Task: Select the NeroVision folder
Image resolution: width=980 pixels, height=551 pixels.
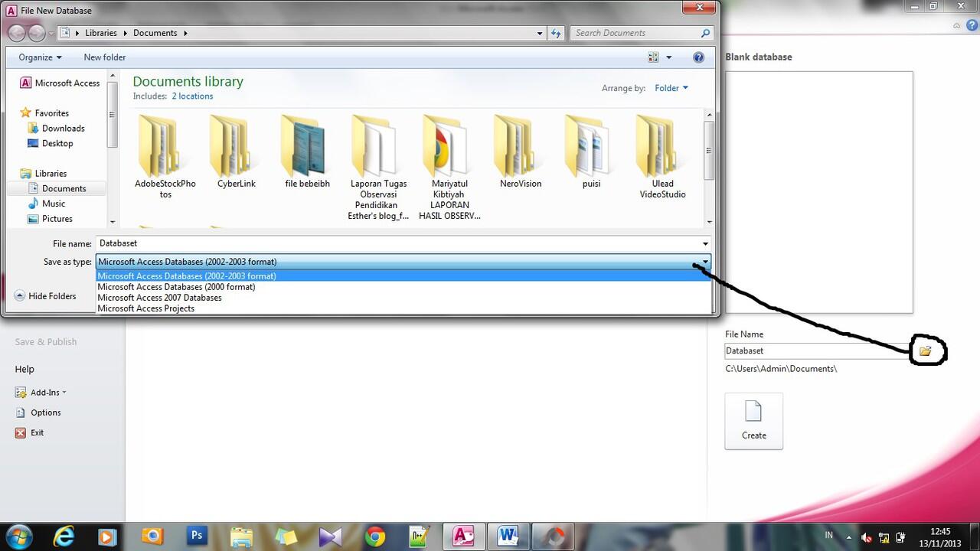Action: 521,152
